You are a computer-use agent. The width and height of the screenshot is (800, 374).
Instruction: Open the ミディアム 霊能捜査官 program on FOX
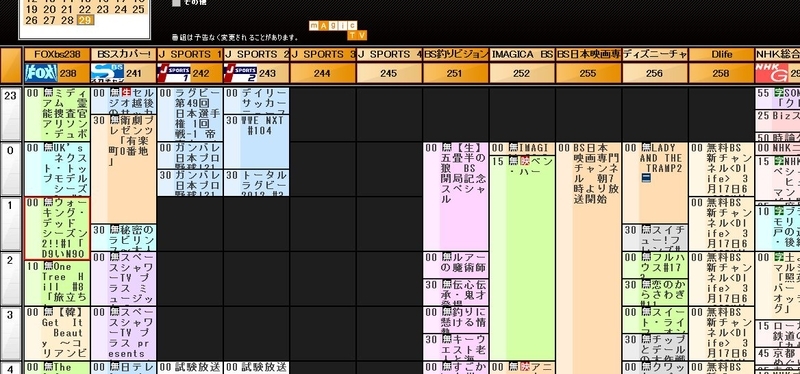[57, 114]
